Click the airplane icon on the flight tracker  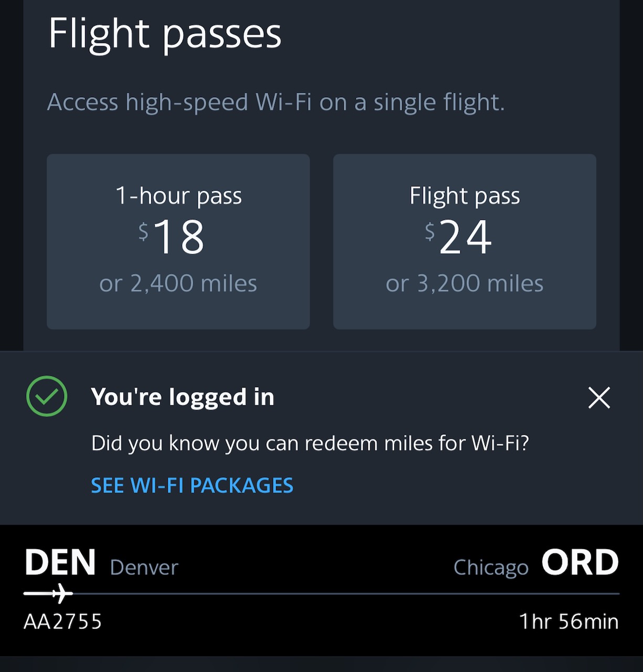pos(62,593)
